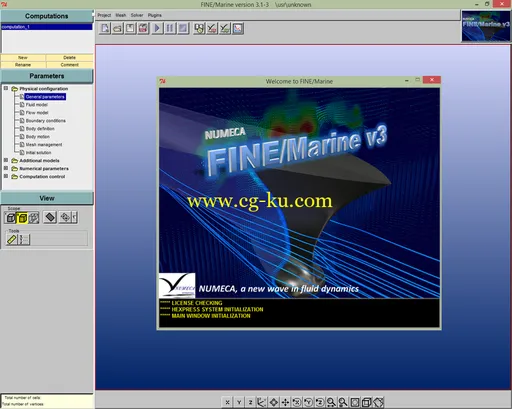Select the diamond scrolling view icon
Screen dimensions: 512x409
click(x=274, y=402)
